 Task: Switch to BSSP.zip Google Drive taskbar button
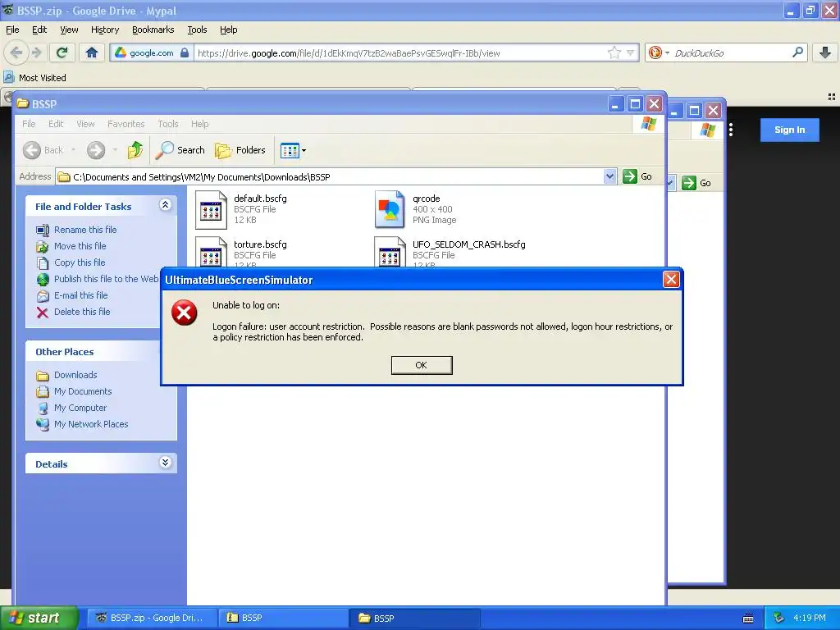[153, 618]
